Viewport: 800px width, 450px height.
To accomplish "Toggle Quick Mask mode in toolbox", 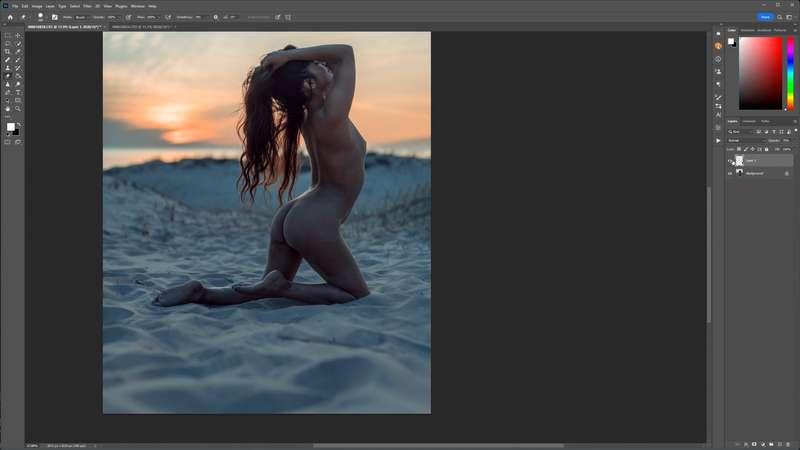I will (x=8, y=142).
